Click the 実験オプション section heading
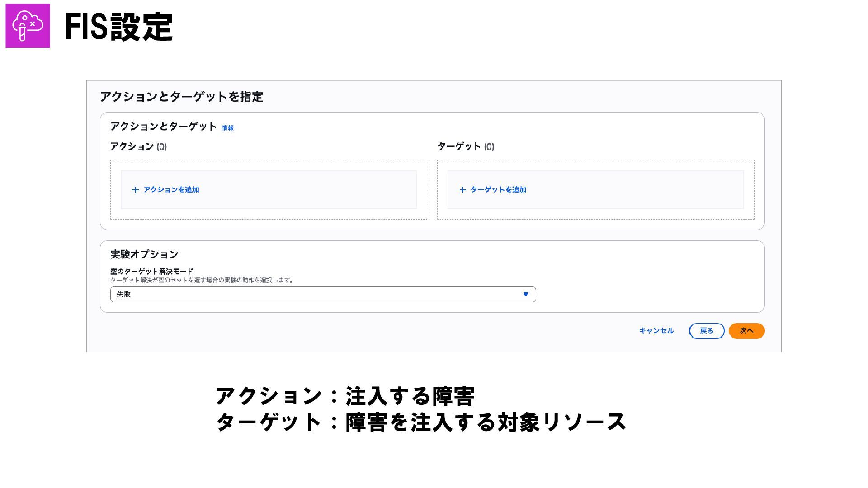Viewport: 868px width, 488px height. coord(144,254)
